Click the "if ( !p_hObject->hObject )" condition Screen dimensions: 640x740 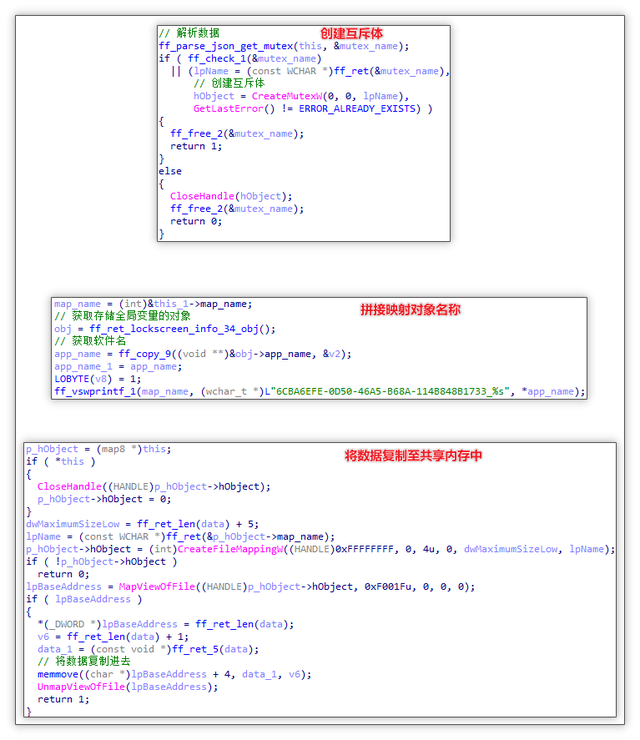[x=101, y=562]
